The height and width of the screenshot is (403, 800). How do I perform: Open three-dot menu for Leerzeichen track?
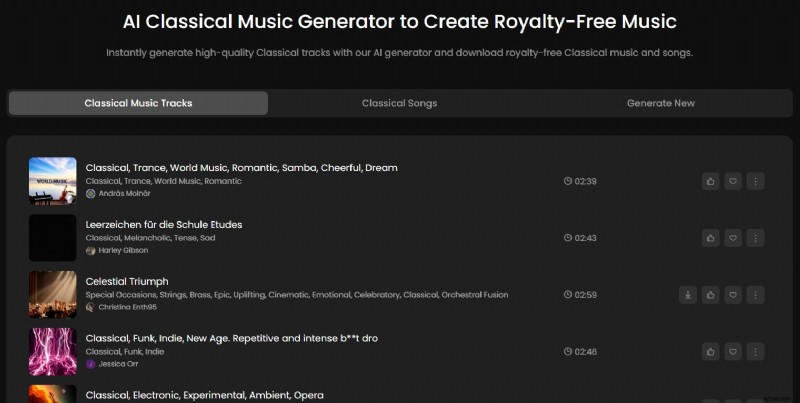click(755, 238)
